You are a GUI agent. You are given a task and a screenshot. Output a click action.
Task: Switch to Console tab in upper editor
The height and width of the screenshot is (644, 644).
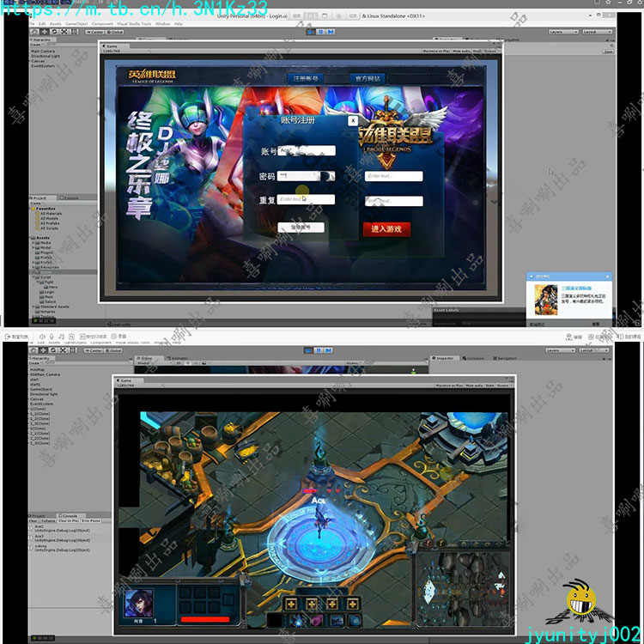coord(69,197)
